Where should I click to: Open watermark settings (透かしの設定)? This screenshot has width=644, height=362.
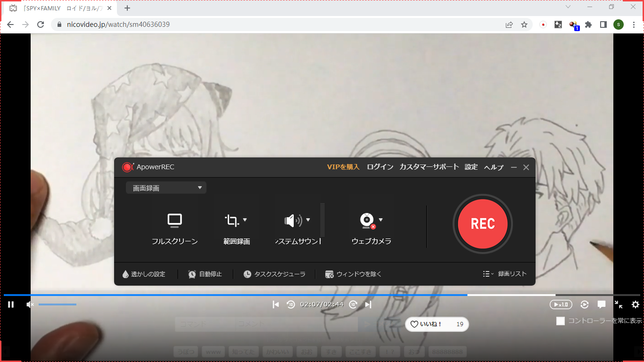point(143,274)
